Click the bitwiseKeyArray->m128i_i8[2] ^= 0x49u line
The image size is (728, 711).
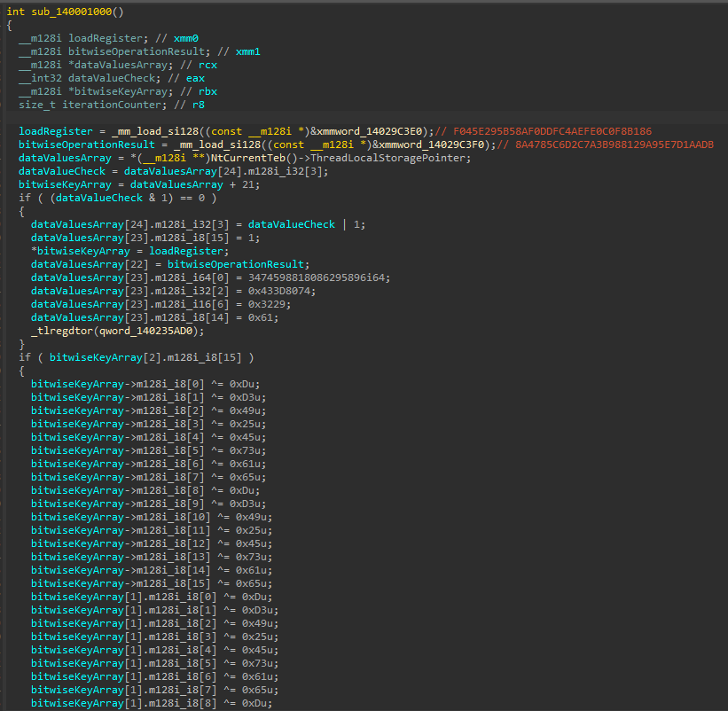(149, 410)
